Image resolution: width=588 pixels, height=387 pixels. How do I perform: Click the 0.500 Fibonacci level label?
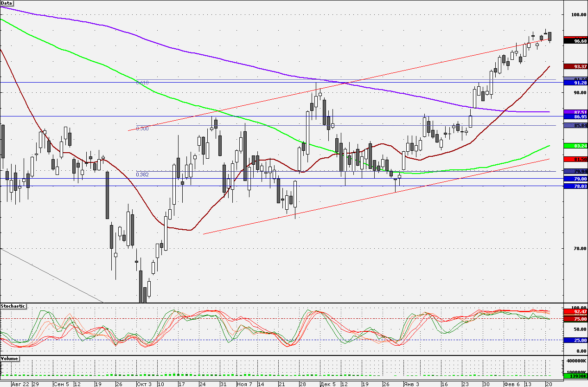tap(142, 129)
